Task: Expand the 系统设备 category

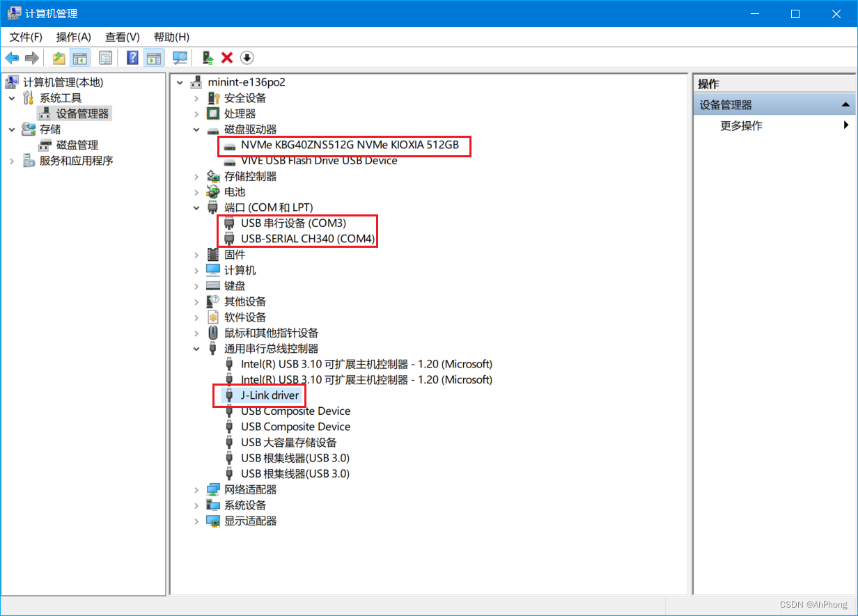Action: pos(197,505)
